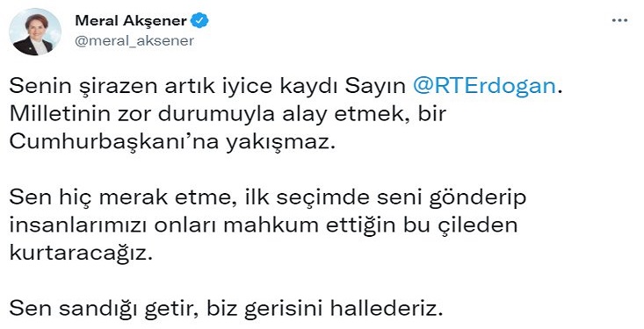
Task: Click the text 'Cumhurbaşkanı'na yakışmaz.'
Action: click(x=170, y=142)
